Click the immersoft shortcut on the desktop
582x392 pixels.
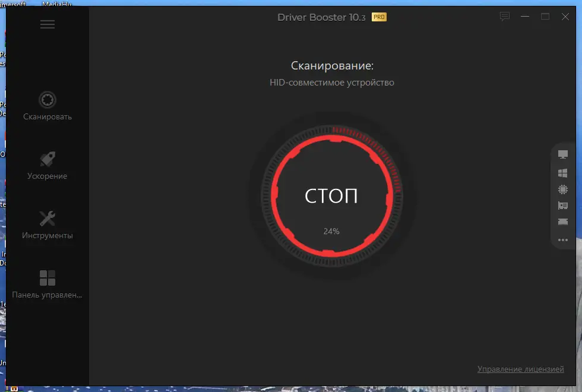tap(12, 3)
